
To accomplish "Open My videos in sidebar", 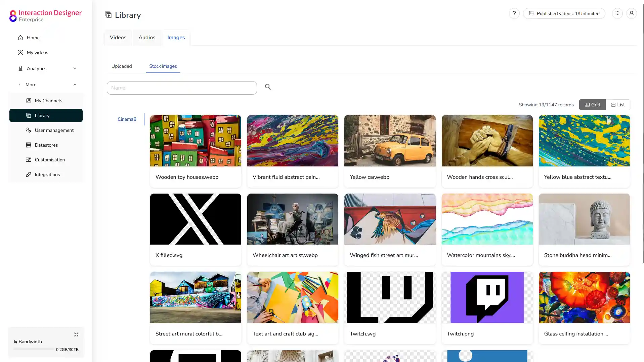I will pos(46,52).
